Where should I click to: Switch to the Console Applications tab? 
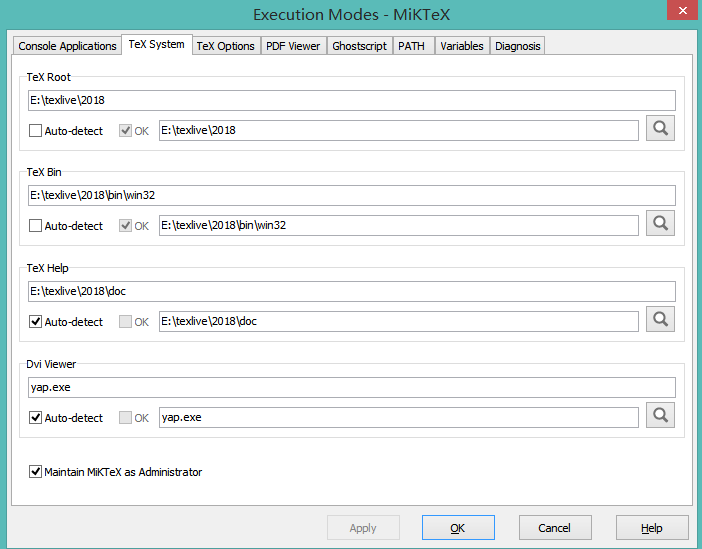coord(67,46)
